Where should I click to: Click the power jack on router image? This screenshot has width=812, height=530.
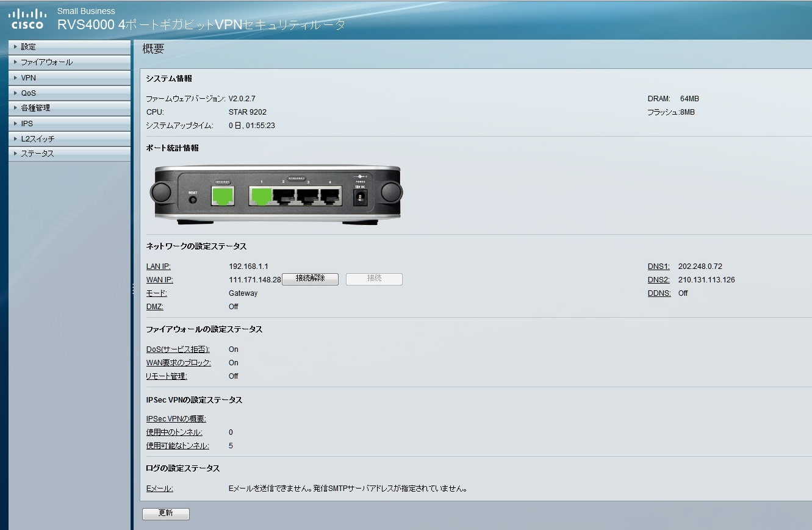361,196
